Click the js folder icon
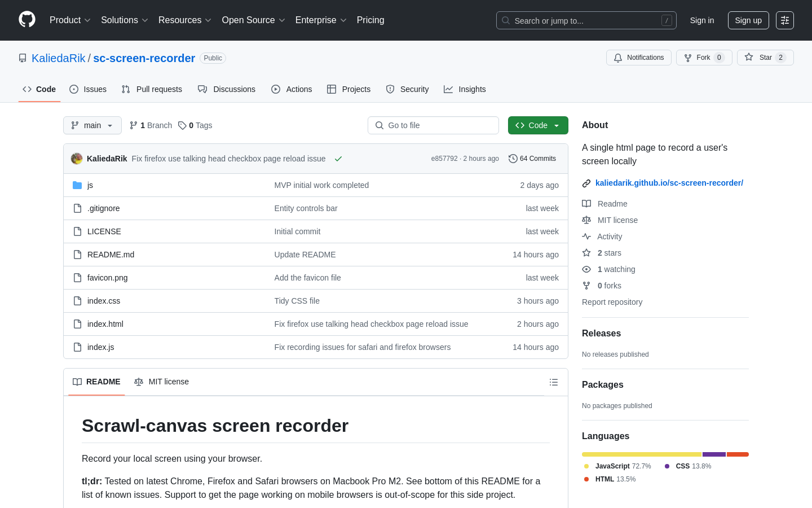Screen dimensions: 812x508 [x=77, y=185]
